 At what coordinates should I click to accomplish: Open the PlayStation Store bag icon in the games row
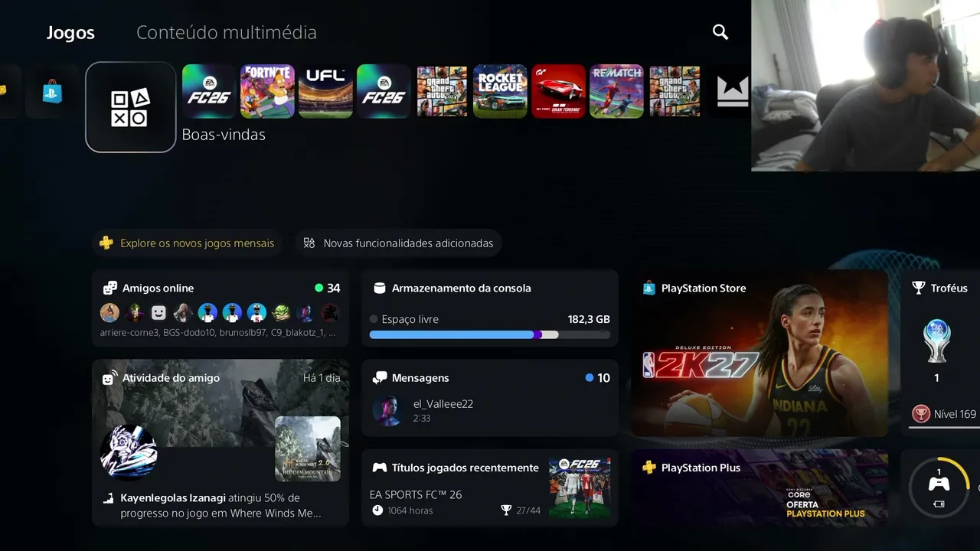click(52, 91)
